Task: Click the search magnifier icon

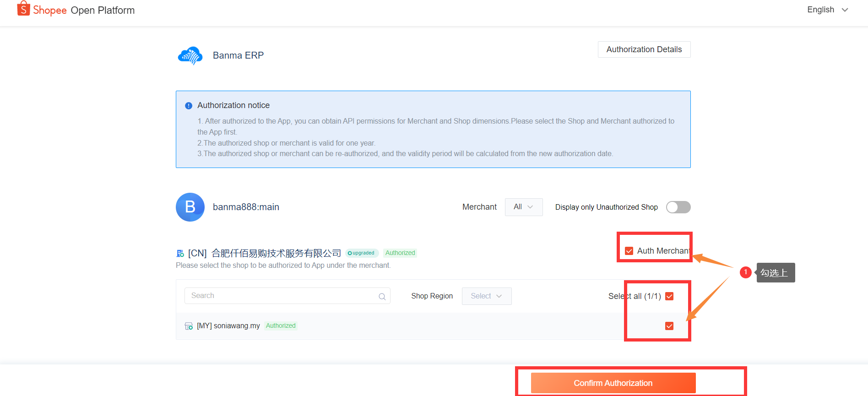Action: click(382, 297)
